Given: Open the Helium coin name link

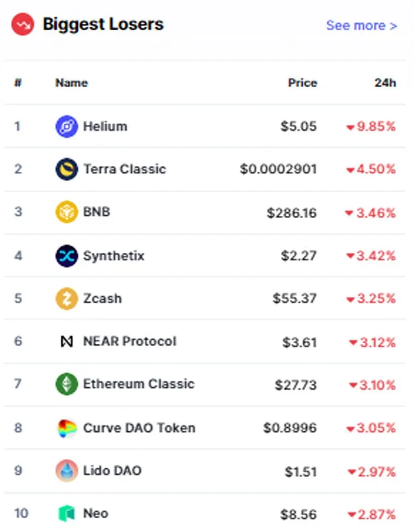Looking at the screenshot, I should [105, 126].
